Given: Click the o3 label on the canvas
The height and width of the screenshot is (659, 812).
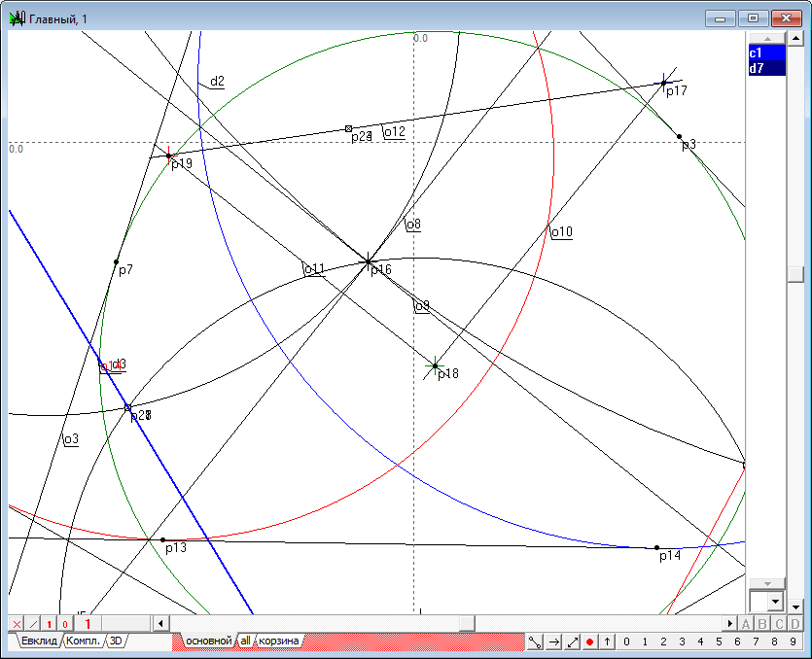Looking at the screenshot, I should click(71, 439).
